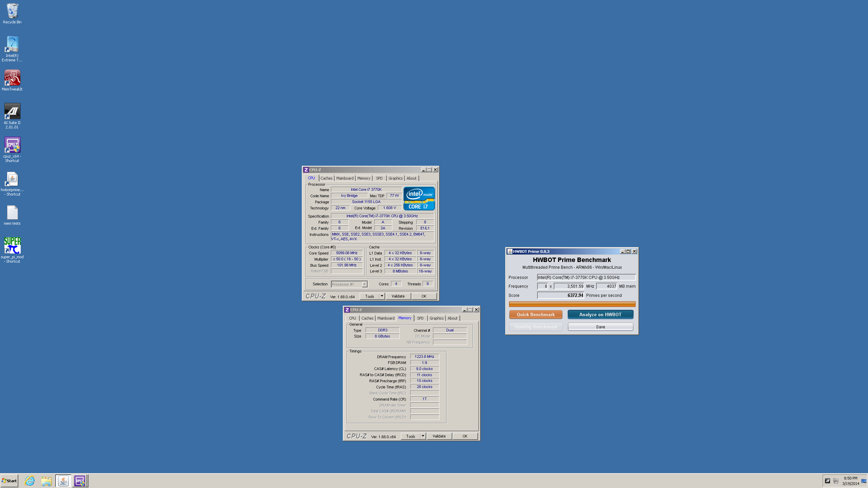The height and width of the screenshot is (488, 868).
Task: Select Graphics tab in lower CPU-Z window
Action: [437, 318]
